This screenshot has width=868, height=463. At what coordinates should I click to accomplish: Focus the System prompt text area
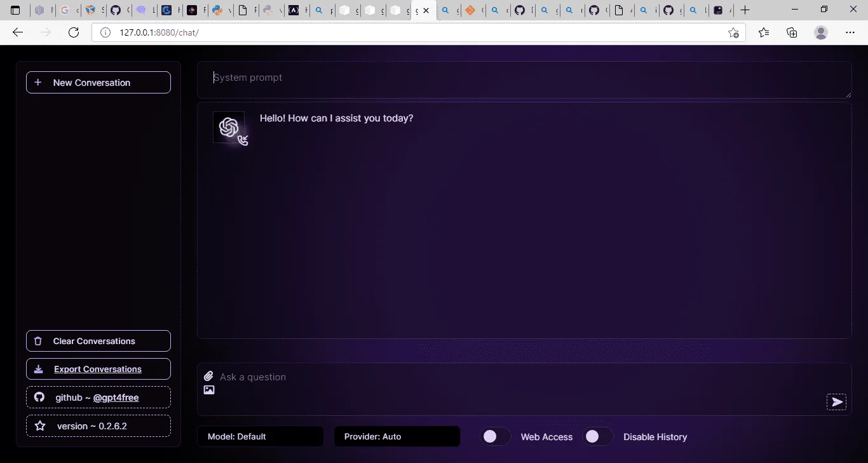pyautogui.click(x=524, y=80)
